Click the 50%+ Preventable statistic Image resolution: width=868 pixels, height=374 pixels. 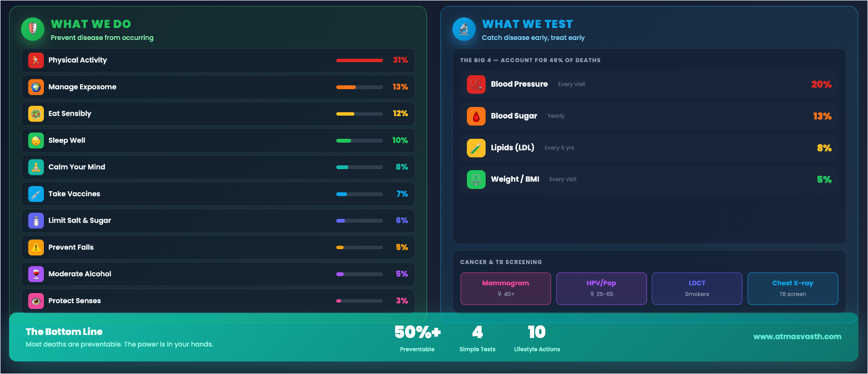click(417, 337)
